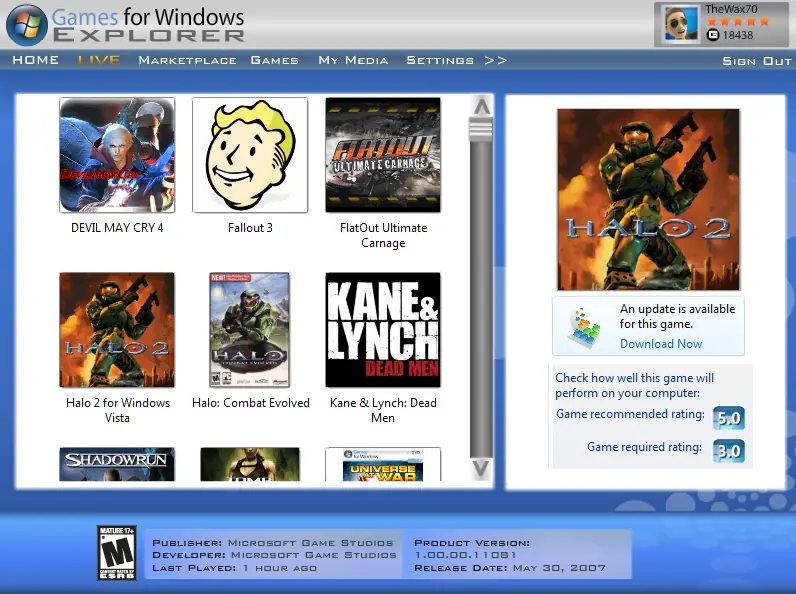Click the Halo: Combat Evolved title label
This screenshot has height=594, width=796.
pos(251,403)
